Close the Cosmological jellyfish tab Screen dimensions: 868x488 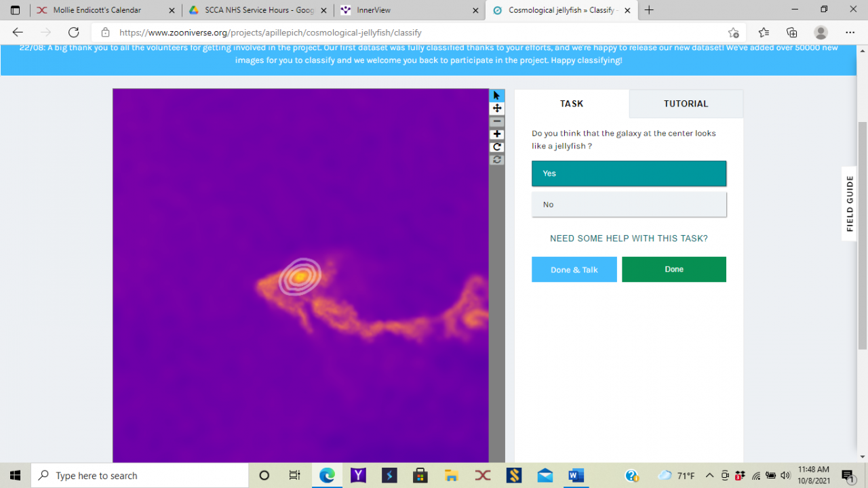627,10
